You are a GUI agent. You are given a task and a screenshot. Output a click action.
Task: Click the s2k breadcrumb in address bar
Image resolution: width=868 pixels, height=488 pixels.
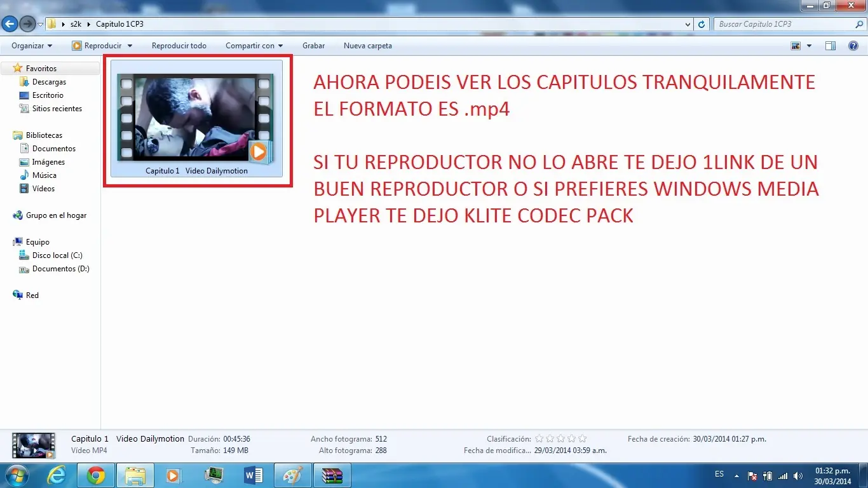tap(76, 24)
